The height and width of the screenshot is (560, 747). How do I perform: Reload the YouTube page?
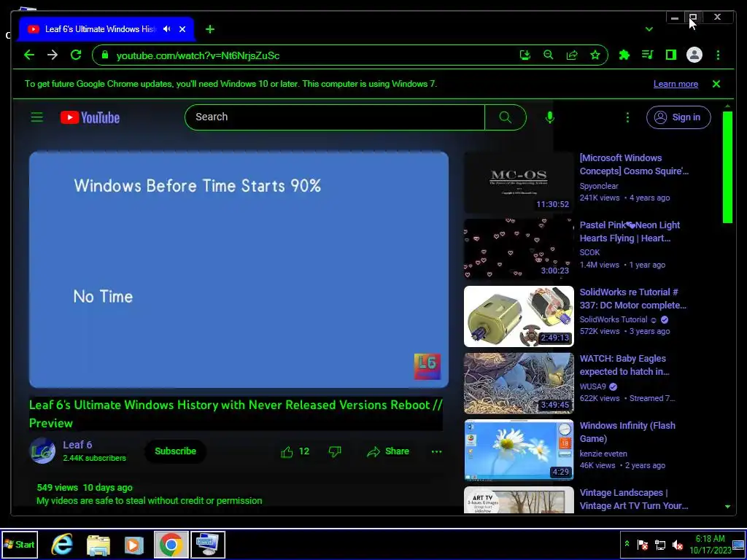pyautogui.click(x=76, y=55)
